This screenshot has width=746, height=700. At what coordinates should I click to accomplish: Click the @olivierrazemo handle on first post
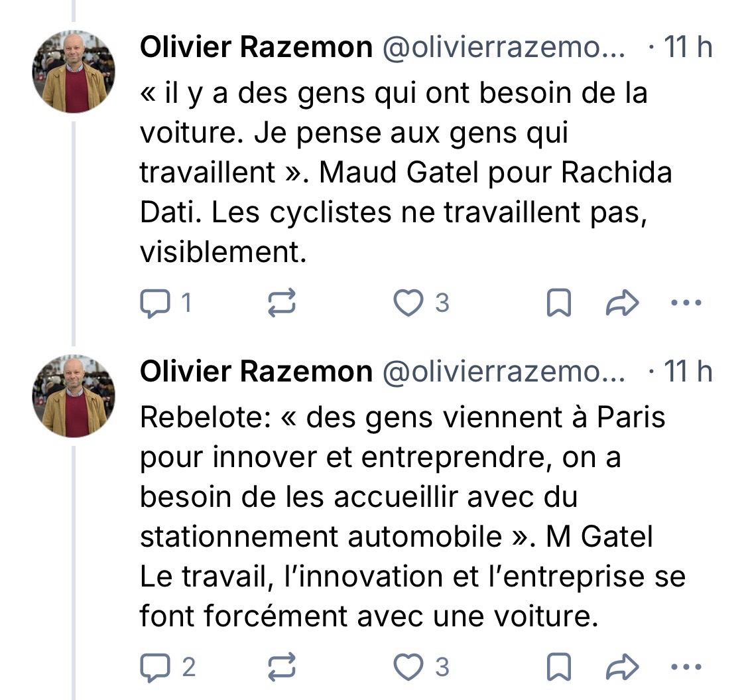(504, 48)
